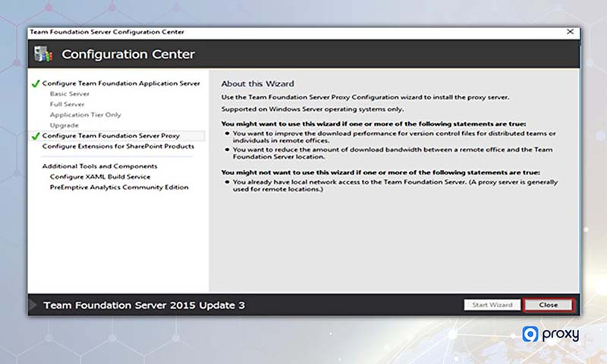Image resolution: width=607 pixels, height=364 pixels.
Task: Pick the Upgrade option in the tree
Action: click(x=64, y=125)
